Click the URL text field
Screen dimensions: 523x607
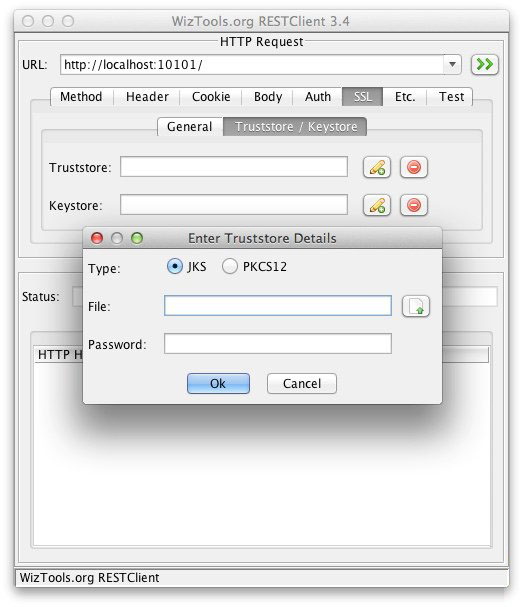click(252, 64)
